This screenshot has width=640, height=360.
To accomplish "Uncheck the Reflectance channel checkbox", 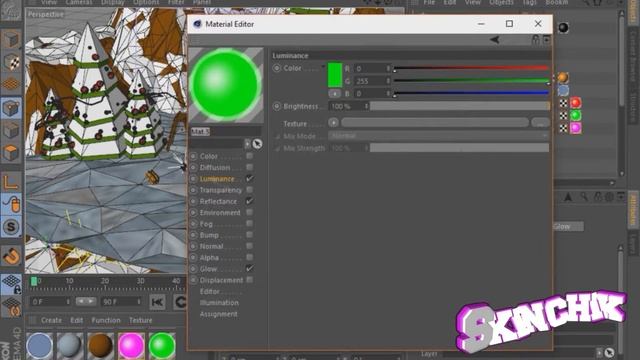I will [249, 201].
